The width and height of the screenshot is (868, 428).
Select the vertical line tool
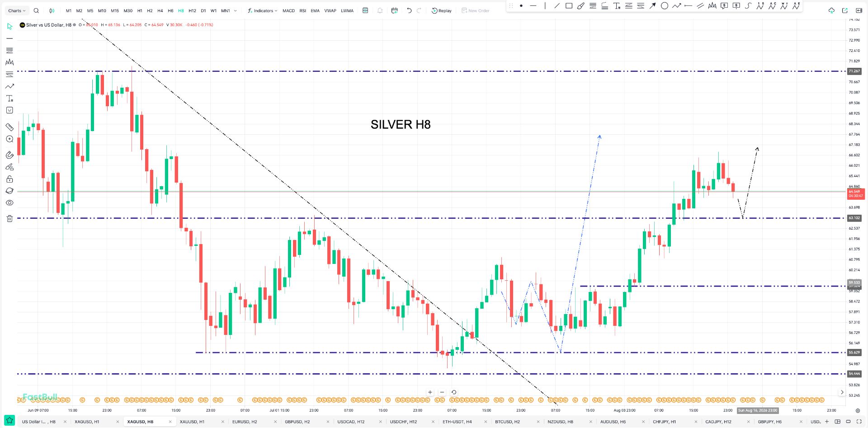tap(545, 6)
